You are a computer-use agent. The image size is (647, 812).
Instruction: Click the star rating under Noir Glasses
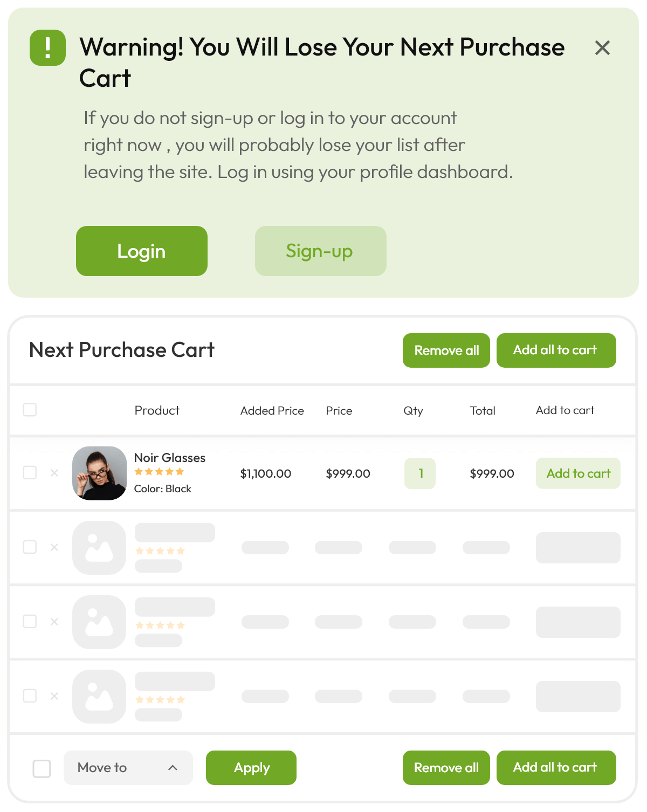pyautogui.click(x=159, y=472)
